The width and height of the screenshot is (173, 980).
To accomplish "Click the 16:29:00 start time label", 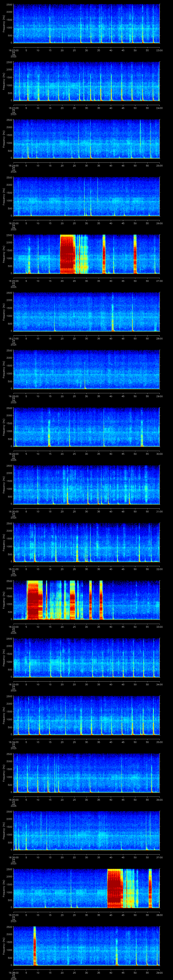I will click(x=13, y=454).
